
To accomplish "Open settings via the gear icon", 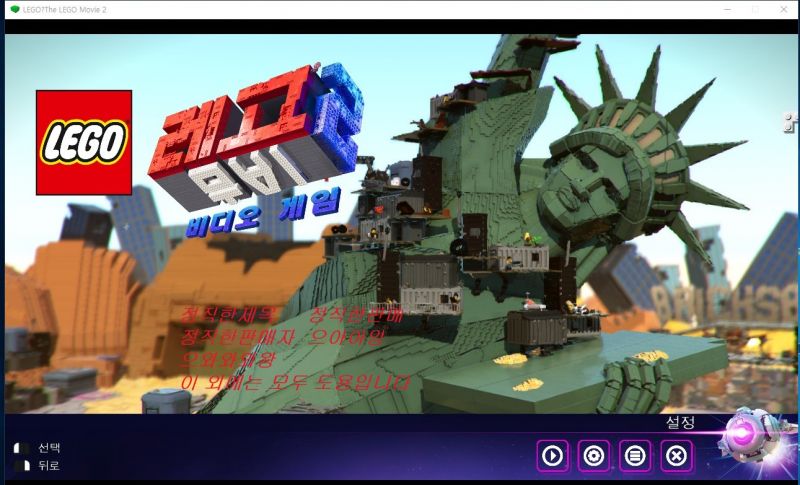I will coord(594,455).
